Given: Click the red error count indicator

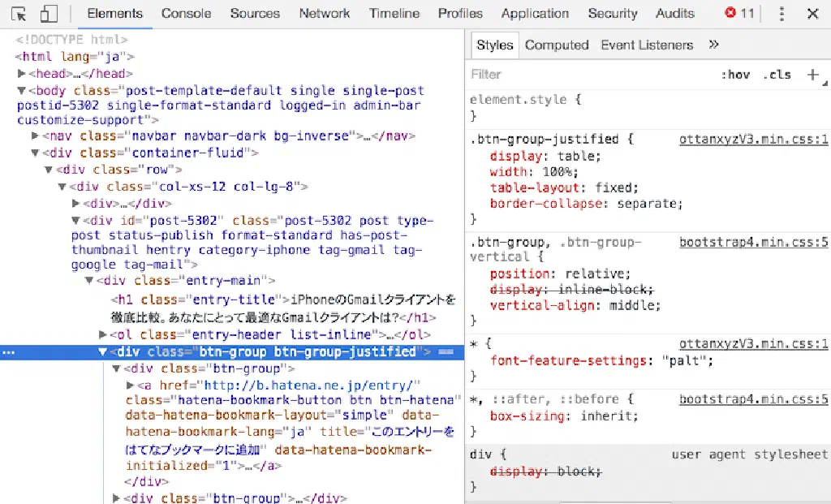Looking at the screenshot, I should pyautogui.click(x=739, y=14).
